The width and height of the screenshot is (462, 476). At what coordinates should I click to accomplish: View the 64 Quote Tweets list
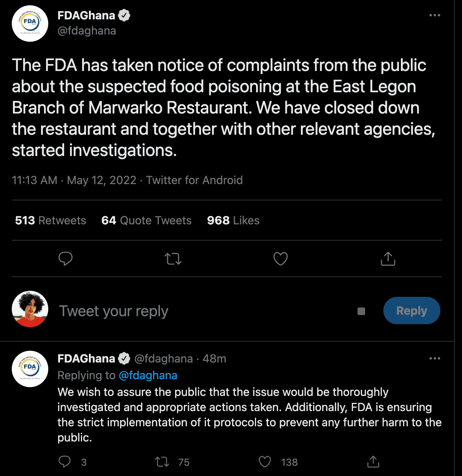point(146,221)
